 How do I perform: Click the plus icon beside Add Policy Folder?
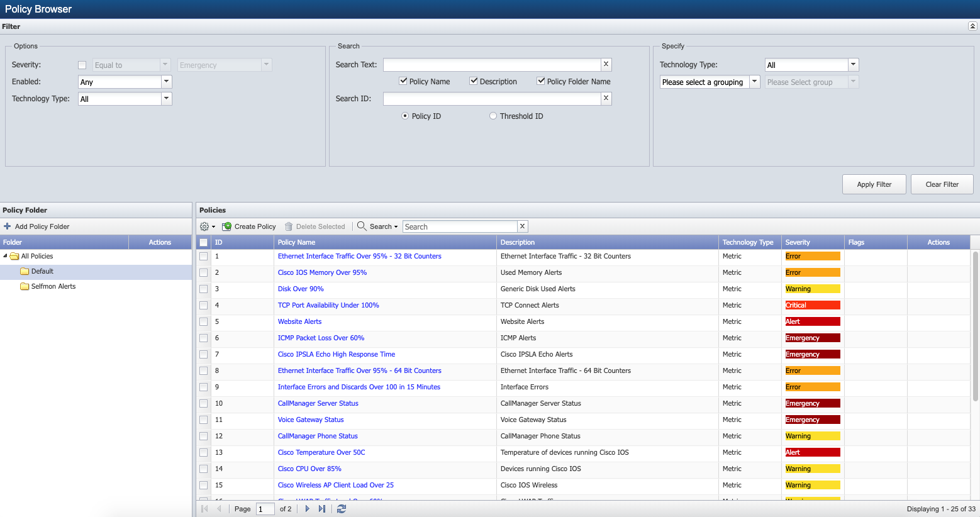[x=8, y=226]
